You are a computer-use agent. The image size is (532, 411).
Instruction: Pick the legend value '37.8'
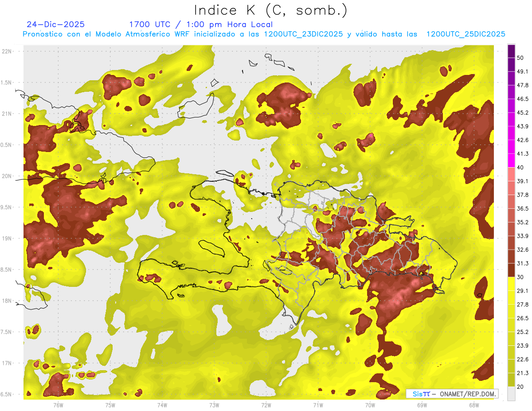(x=523, y=195)
